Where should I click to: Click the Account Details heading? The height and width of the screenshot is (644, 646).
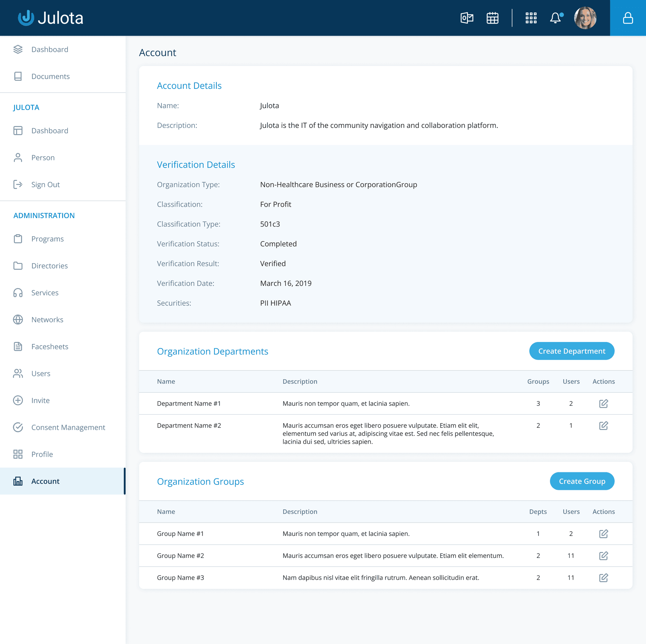(x=189, y=86)
